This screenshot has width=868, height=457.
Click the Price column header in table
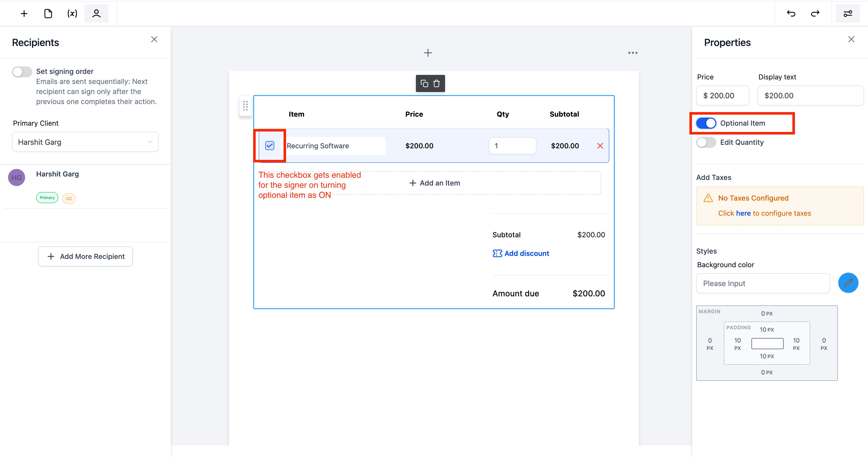pos(414,114)
